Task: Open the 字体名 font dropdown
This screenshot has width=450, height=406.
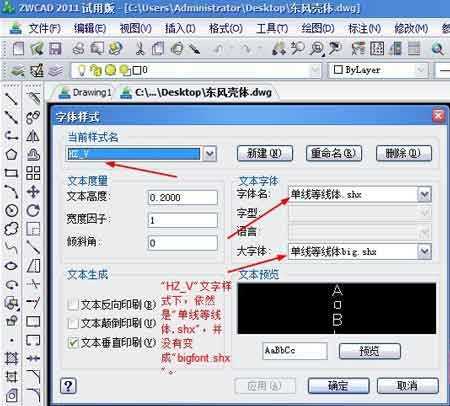Action: click(425, 194)
